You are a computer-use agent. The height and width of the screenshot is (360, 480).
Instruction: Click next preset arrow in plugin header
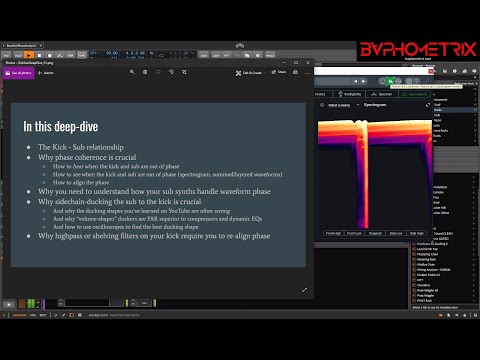(363, 81)
